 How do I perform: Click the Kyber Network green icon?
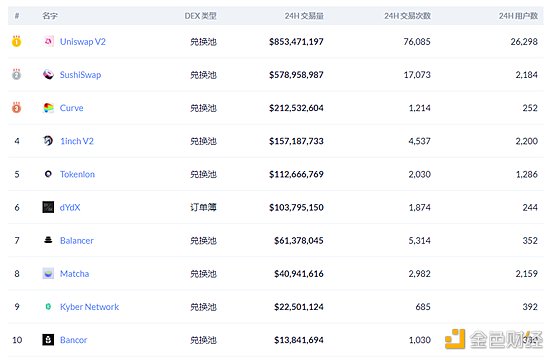click(x=48, y=307)
